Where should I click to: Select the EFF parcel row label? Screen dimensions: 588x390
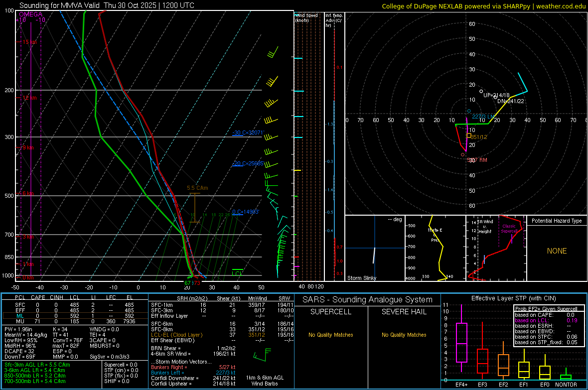point(20,310)
